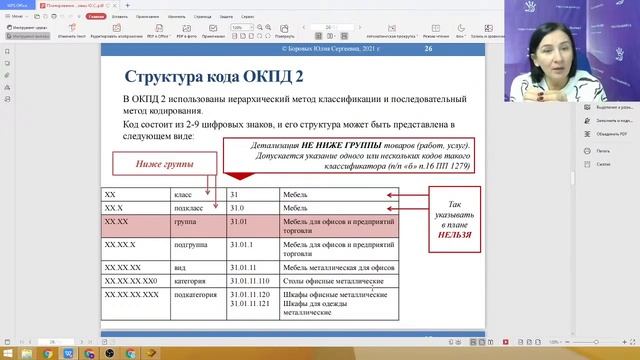Open the Главная ribbon tab
640x360 pixels.
[96, 16]
